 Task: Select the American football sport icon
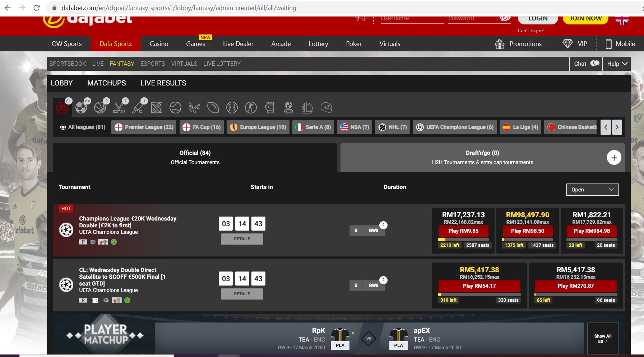(213, 107)
